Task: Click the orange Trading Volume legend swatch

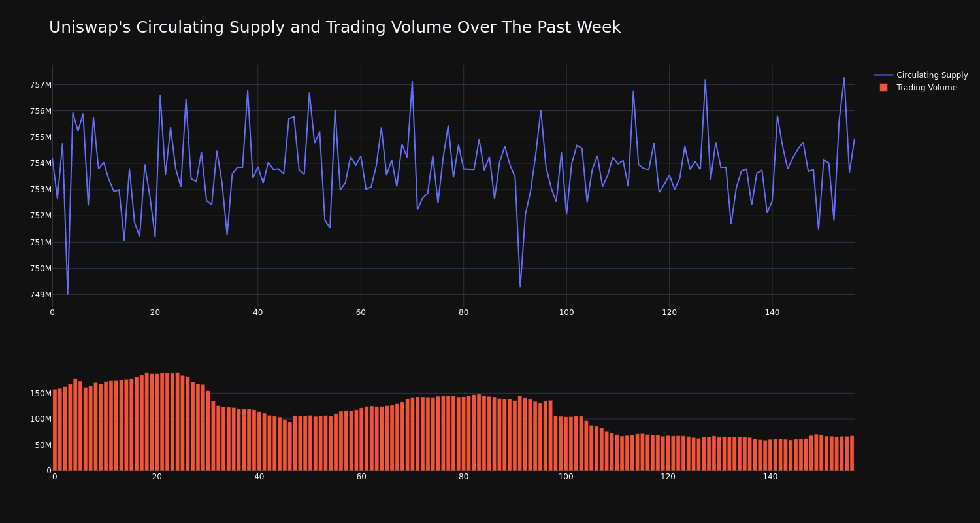Action: tap(883, 88)
